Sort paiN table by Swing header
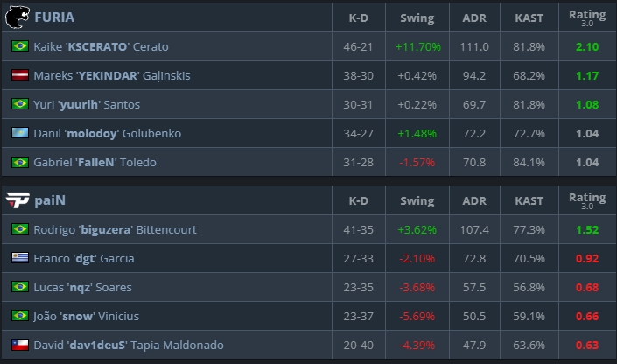This screenshot has height=364, width=617. tap(417, 200)
